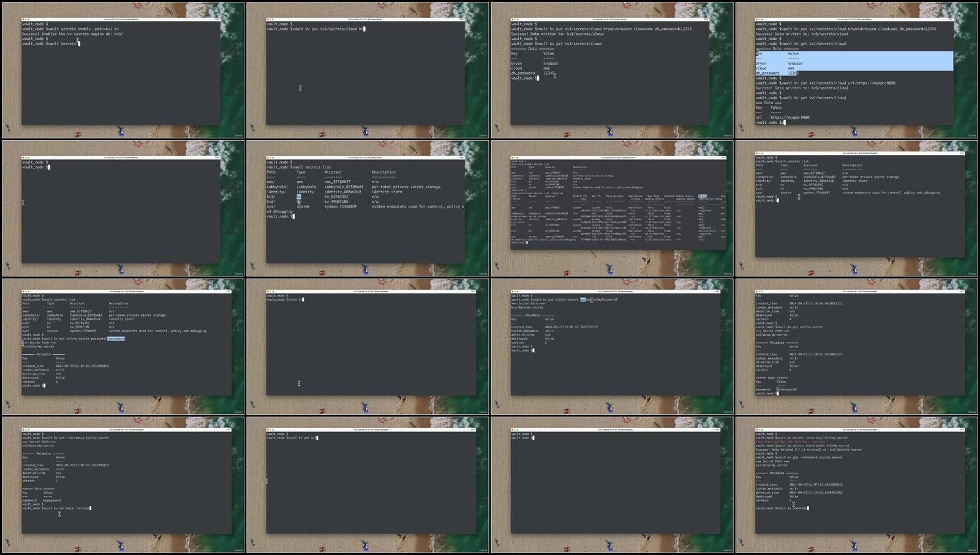
Task: Open the frame showing 'vault secrets enable -path=kv1 kv'
Action: click(123, 70)
